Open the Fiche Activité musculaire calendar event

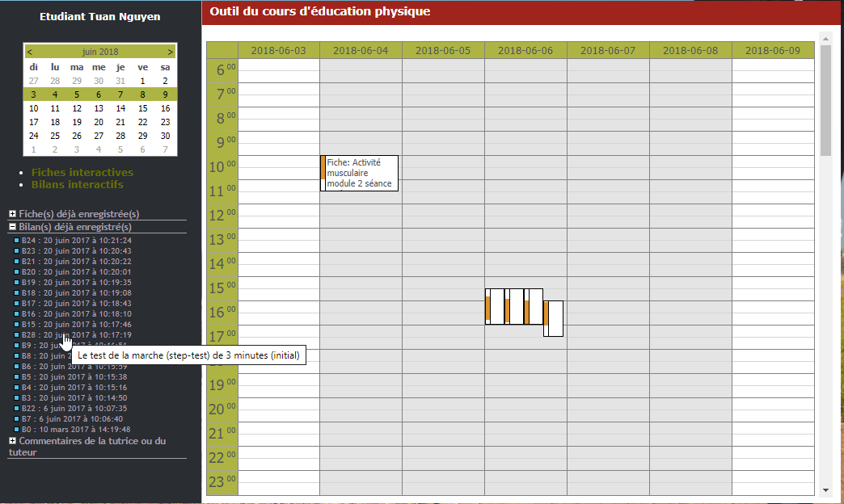[361, 173]
